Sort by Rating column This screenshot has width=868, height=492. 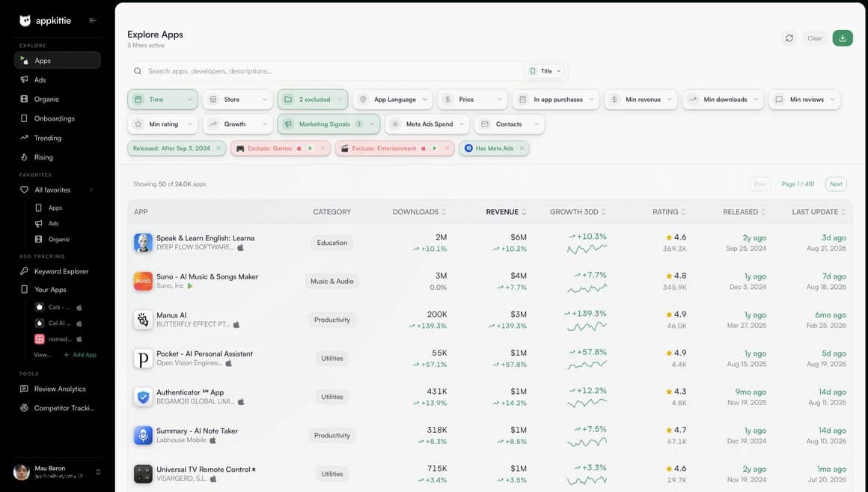(669, 212)
